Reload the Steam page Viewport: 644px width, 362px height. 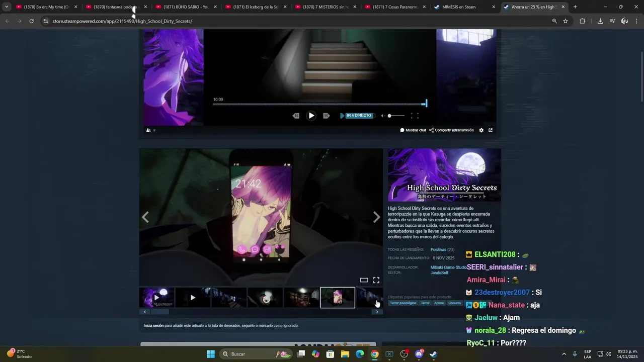pos(31,21)
